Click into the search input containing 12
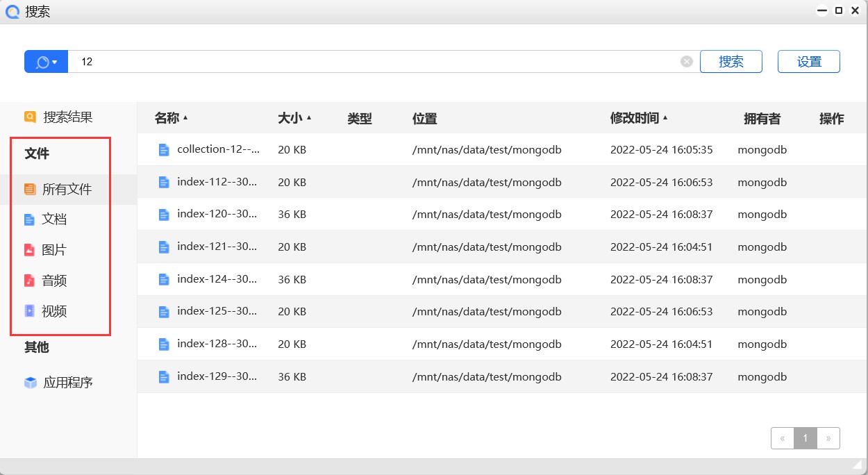 [x=375, y=62]
